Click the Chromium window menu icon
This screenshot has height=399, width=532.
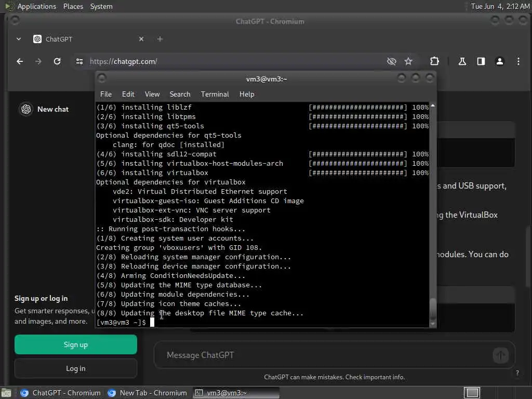pyautogui.click(x=15, y=21)
